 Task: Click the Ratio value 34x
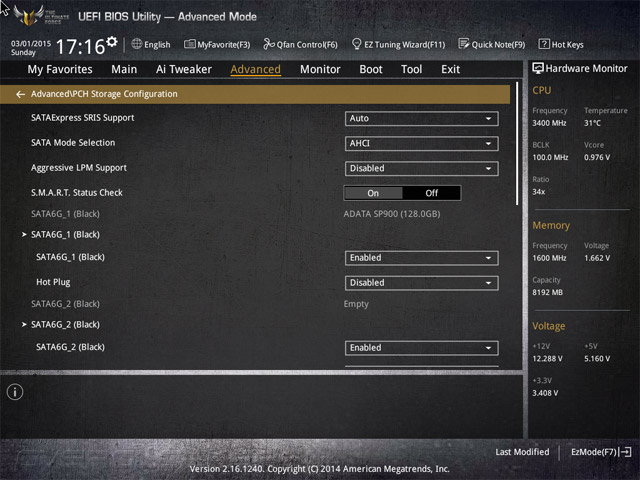coord(538,191)
